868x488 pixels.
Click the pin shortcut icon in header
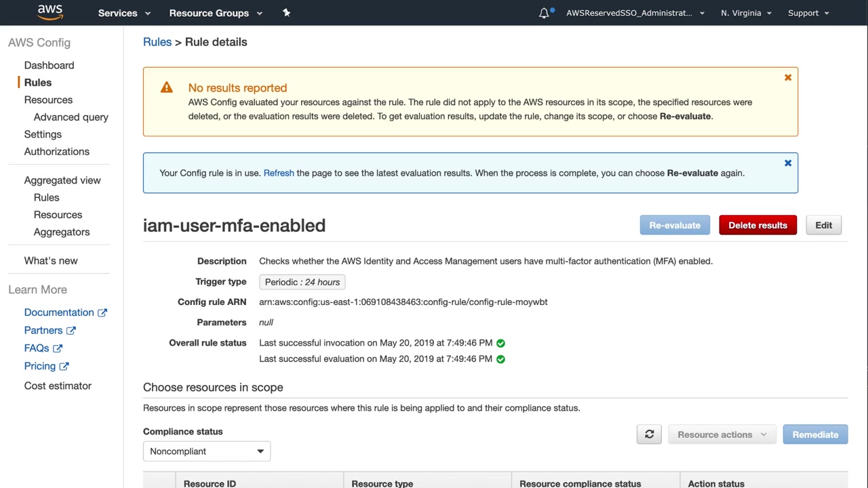[x=286, y=13]
